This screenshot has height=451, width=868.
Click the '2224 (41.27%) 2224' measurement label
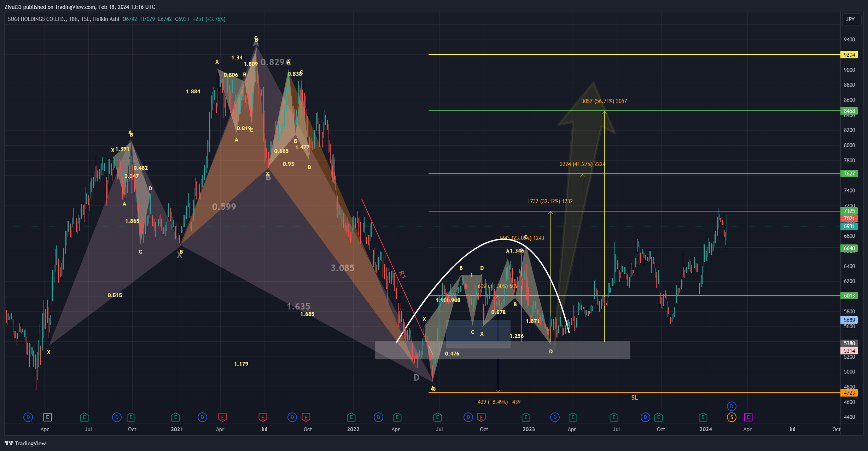pyautogui.click(x=582, y=164)
